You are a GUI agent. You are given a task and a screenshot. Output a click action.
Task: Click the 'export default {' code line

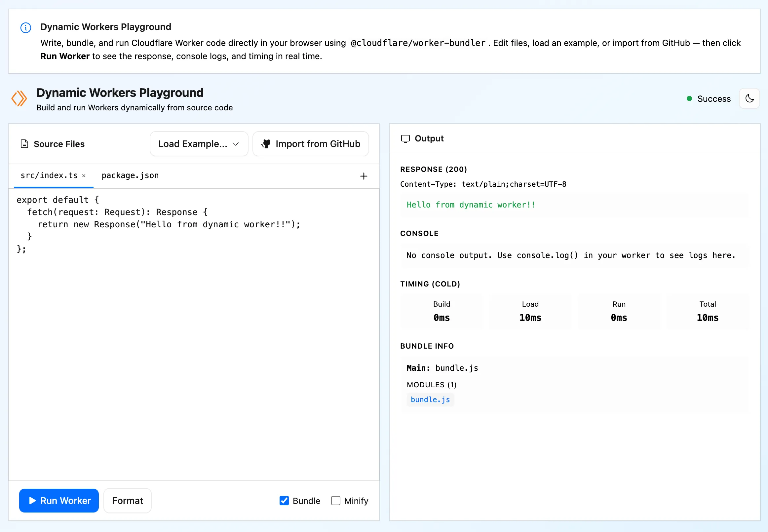pos(58,200)
